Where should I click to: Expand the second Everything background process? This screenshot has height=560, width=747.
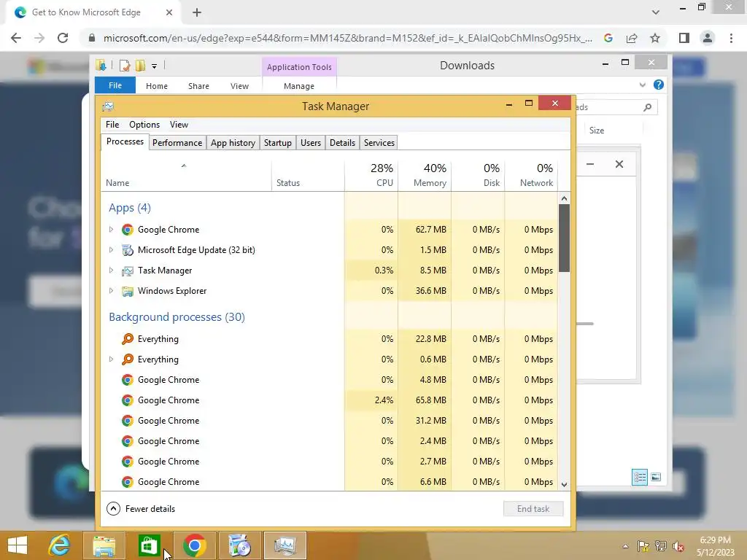(111, 359)
